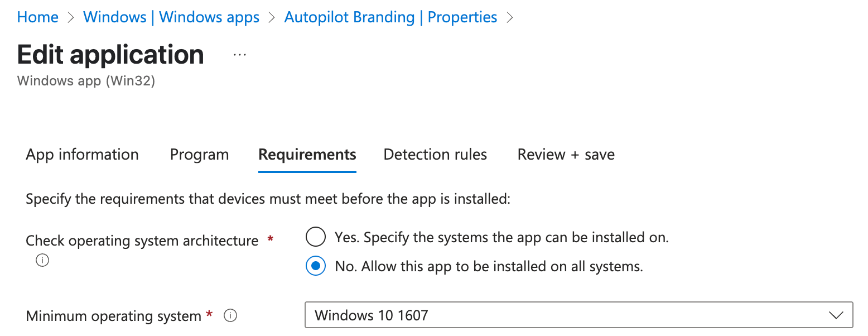Image resolution: width=868 pixels, height=336 pixels.
Task: Click info icon beside Minimum operating system
Action: point(230,316)
